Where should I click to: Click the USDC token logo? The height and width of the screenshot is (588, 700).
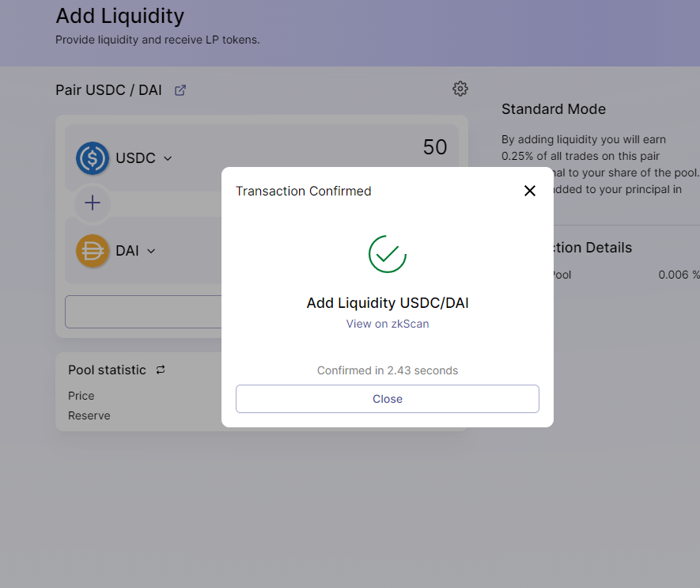tap(93, 158)
